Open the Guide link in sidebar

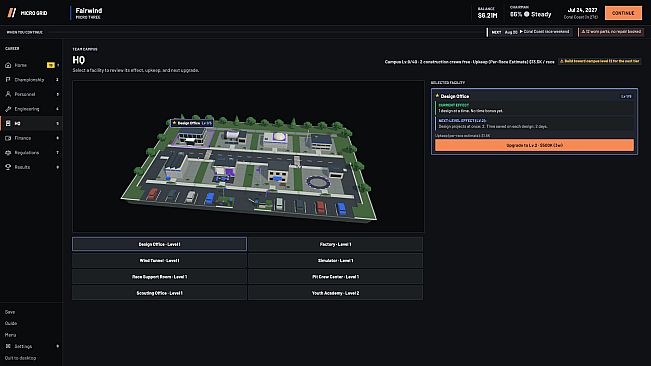pos(11,323)
